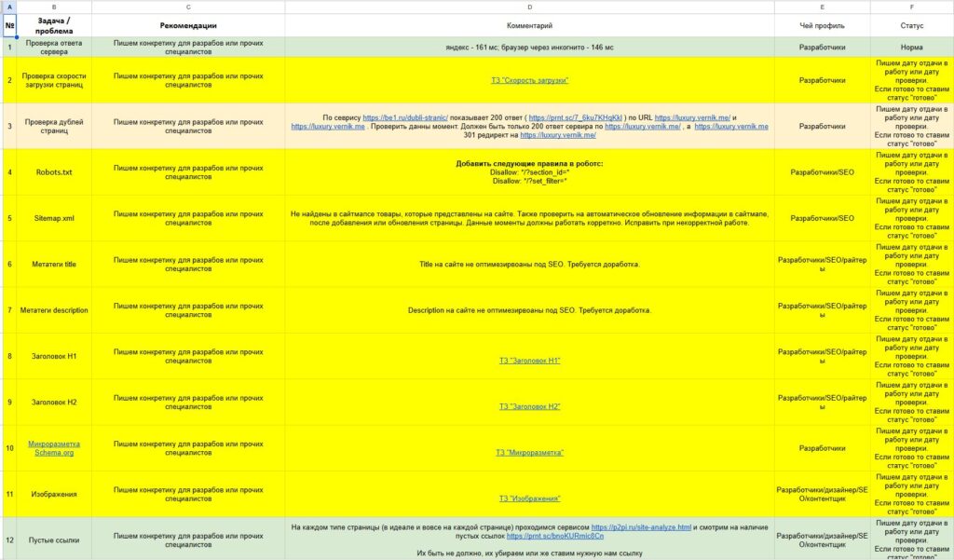Click the "Метатеги description" cell

(54, 310)
